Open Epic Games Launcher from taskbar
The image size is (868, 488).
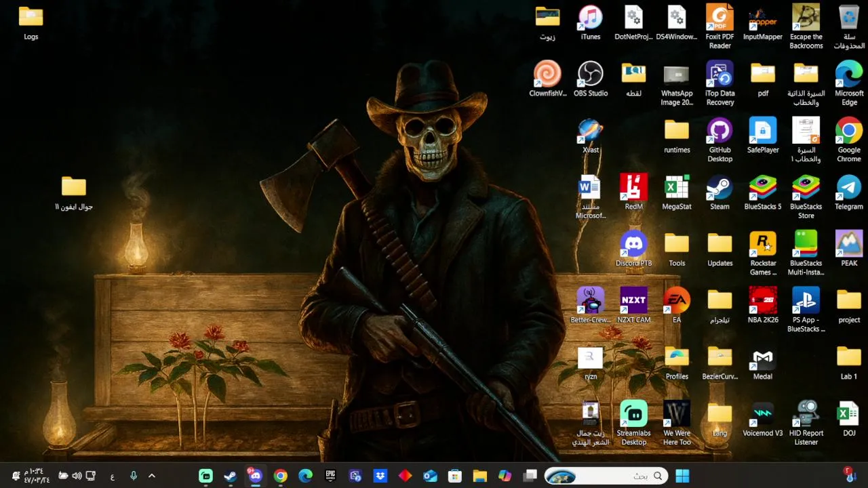(x=330, y=476)
